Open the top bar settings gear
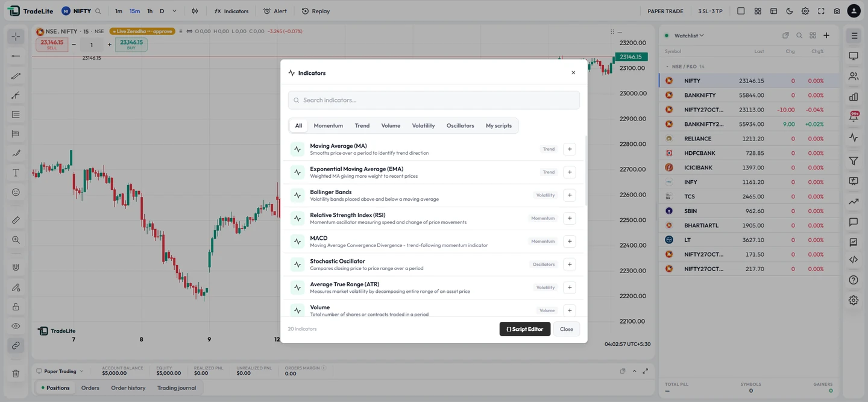Image resolution: width=868 pixels, height=402 pixels. [805, 11]
